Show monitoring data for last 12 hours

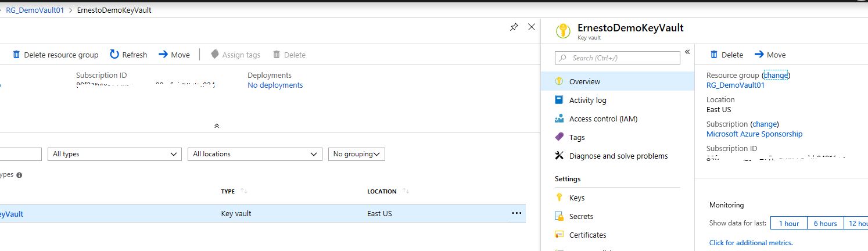coord(856,223)
